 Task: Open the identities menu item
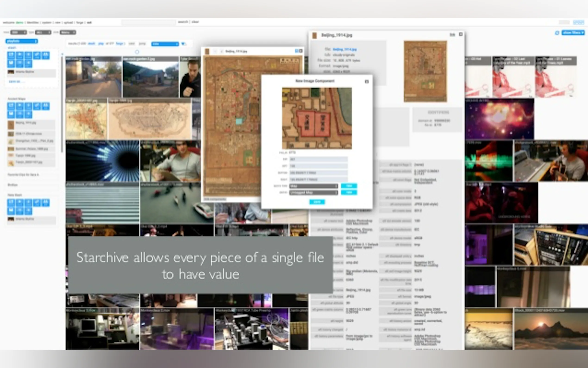pos(33,23)
